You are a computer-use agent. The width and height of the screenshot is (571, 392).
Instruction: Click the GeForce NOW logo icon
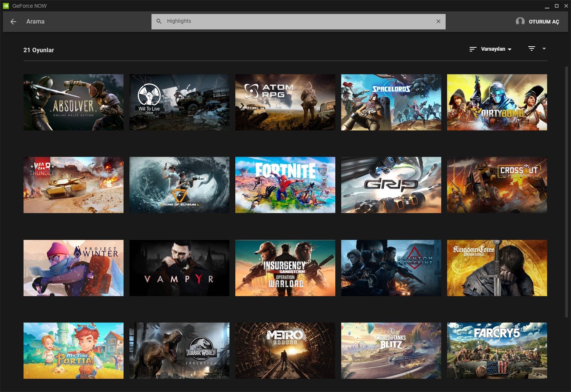coord(6,6)
